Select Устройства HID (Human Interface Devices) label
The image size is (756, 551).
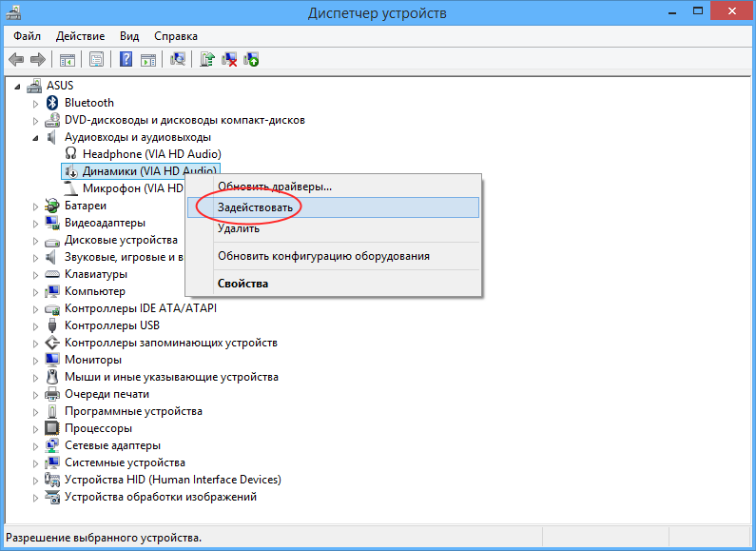coord(173,480)
